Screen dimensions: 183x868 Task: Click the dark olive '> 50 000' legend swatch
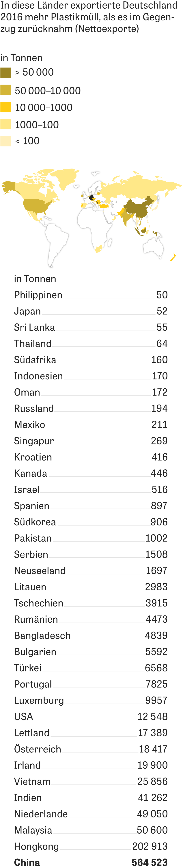[x=6, y=73]
